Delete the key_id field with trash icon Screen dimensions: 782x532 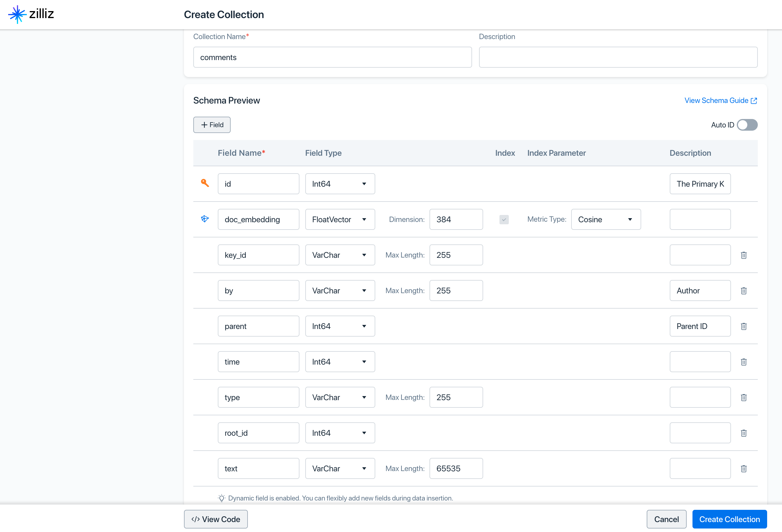click(x=744, y=255)
